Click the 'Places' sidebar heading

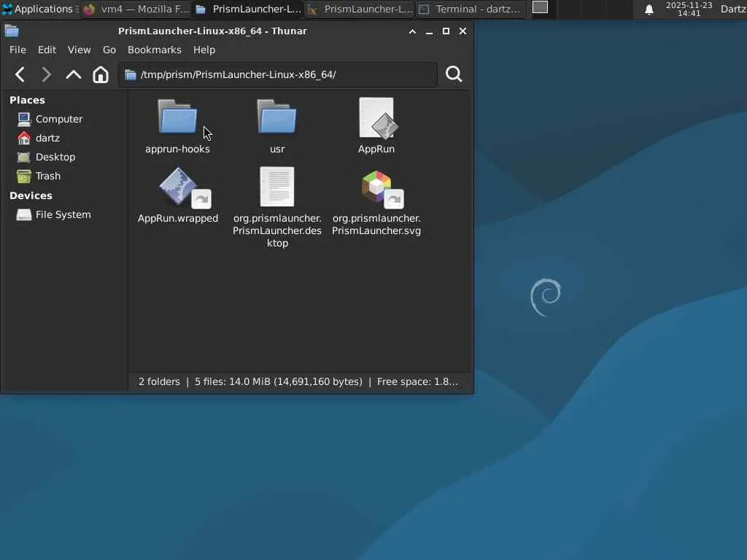tap(27, 100)
